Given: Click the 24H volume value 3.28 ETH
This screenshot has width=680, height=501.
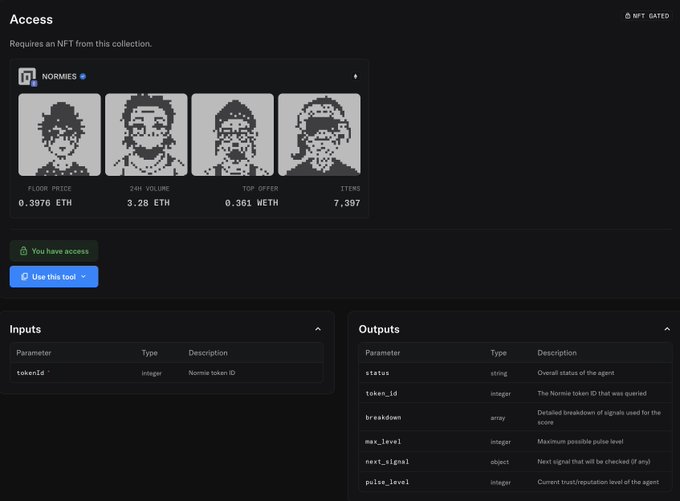Looking at the screenshot, I should pos(148,203).
